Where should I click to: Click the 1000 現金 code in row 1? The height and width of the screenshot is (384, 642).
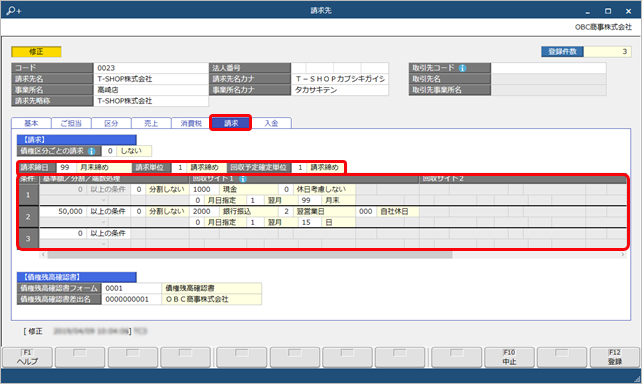pyautogui.click(x=204, y=190)
